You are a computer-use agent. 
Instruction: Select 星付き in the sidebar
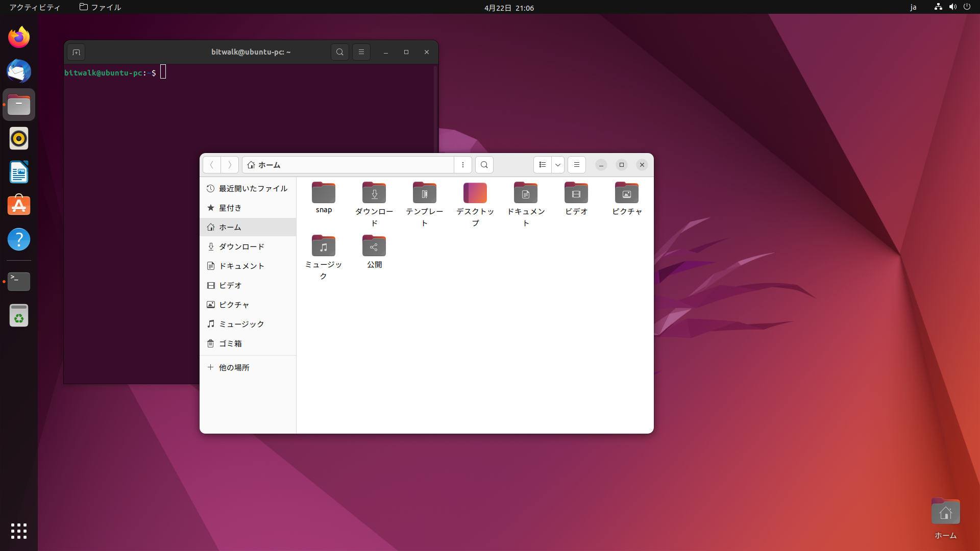pyautogui.click(x=231, y=208)
